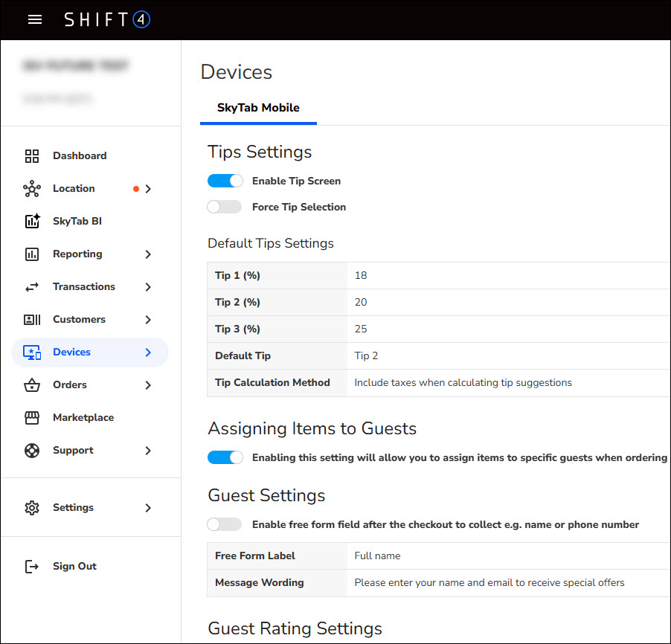
Task: Click the Devices terminal icon
Action: pyautogui.click(x=32, y=352)
